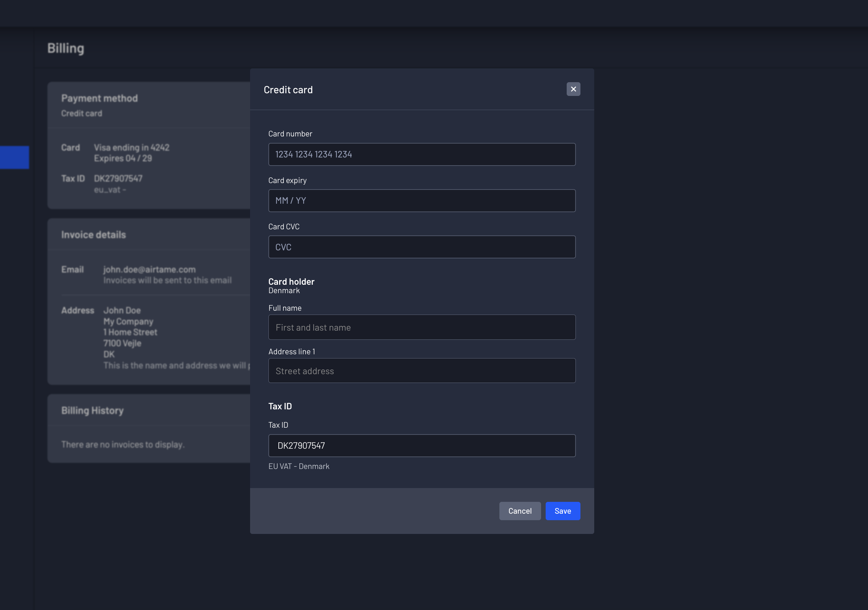Screen dimensions: 868x610
Task: Save the credit card details
Action: coord(562,511)
